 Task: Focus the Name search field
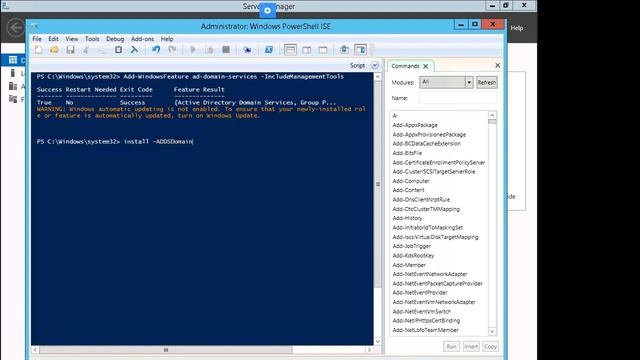tap(458, 98)
